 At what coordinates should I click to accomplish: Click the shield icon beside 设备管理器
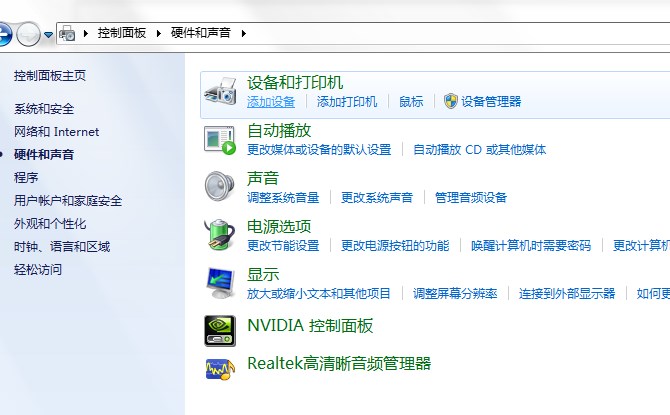click(x=450, y=101)
